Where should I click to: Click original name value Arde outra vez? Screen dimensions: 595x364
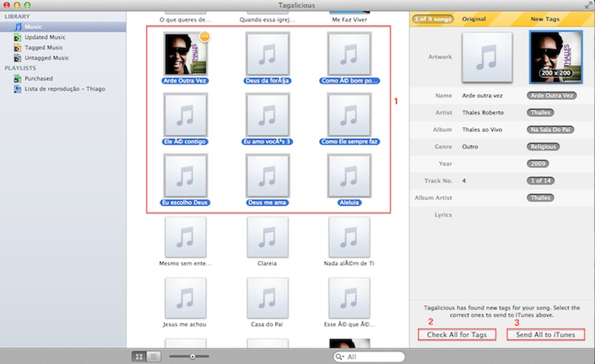[482, 96]
